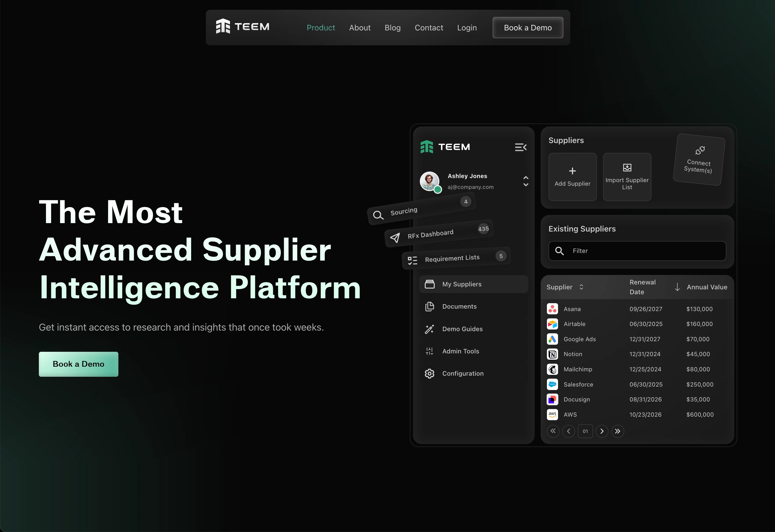Click the TEEM logo in navbar
775x532 pixels.
click(242, 27)
